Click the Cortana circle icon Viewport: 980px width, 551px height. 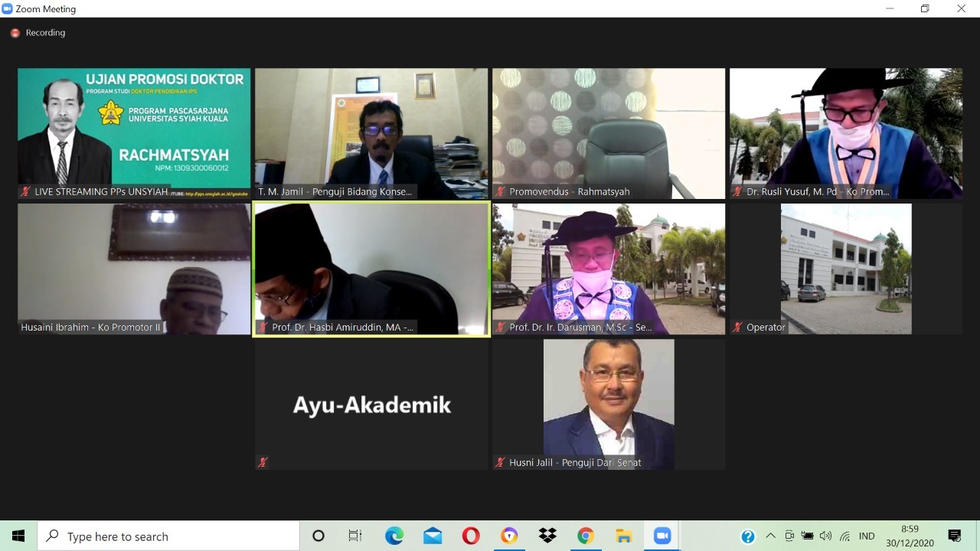[318, 536]
